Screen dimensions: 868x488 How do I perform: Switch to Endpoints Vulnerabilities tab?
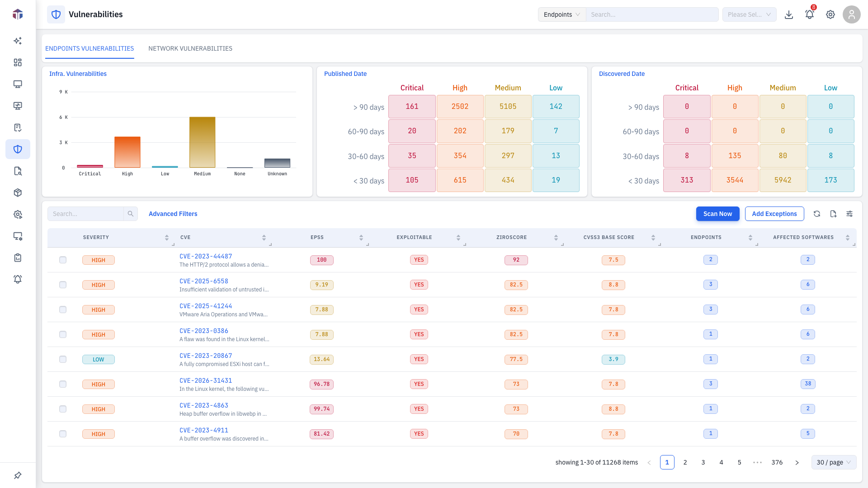point(90,48)
